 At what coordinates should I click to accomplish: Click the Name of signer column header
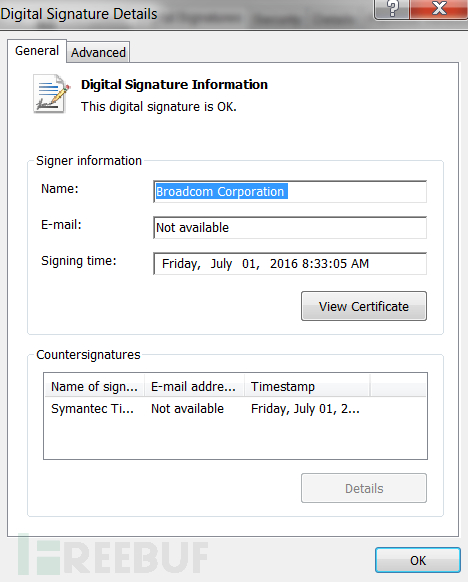(x=94, y=386)
